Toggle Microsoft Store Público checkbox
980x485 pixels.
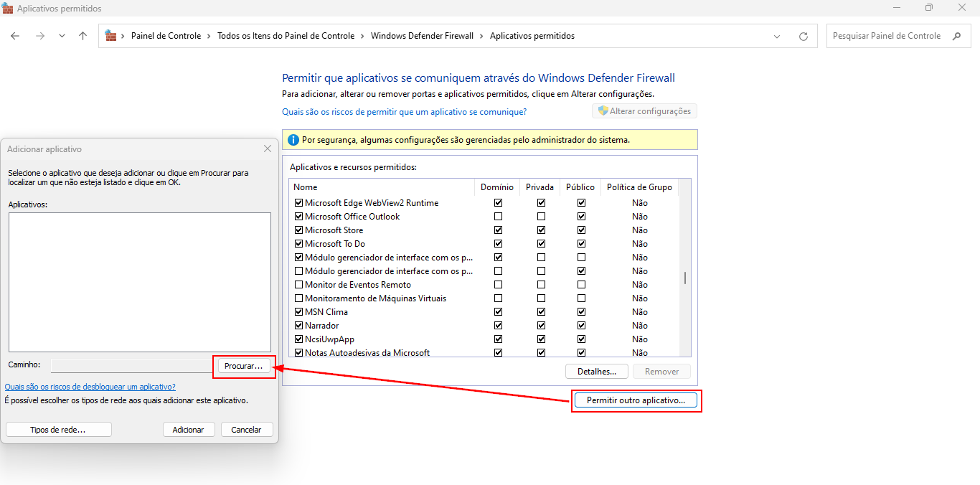[x=581, y=230]
